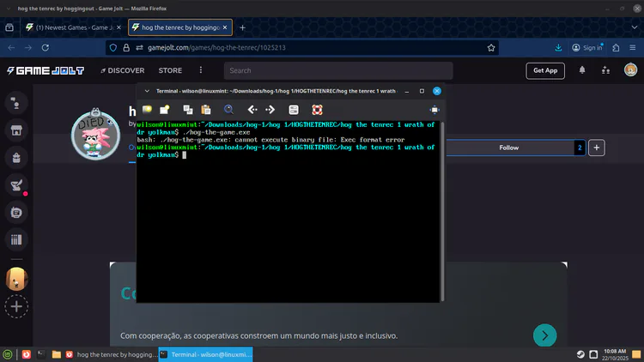Image resolution: width=644 pixels, height=362 pixels.
Task: Open the Firefox downloads arrow icon
Action: (x=558, y=48)
